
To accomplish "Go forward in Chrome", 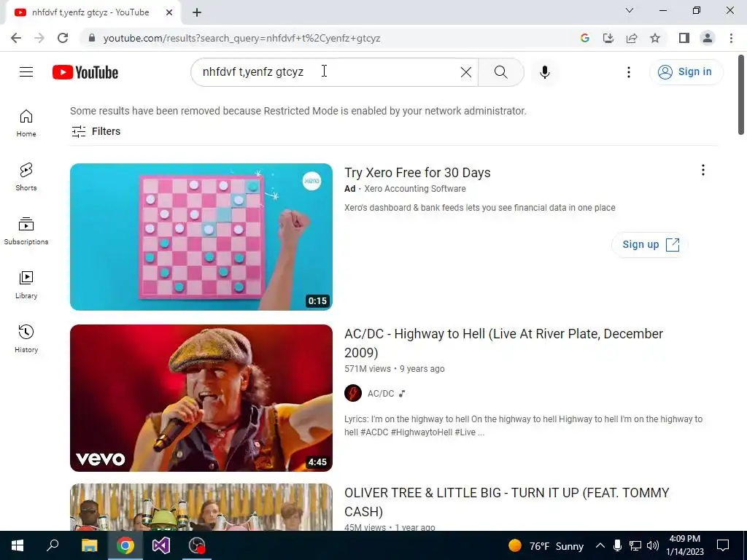I will click(x=39, y=38).
